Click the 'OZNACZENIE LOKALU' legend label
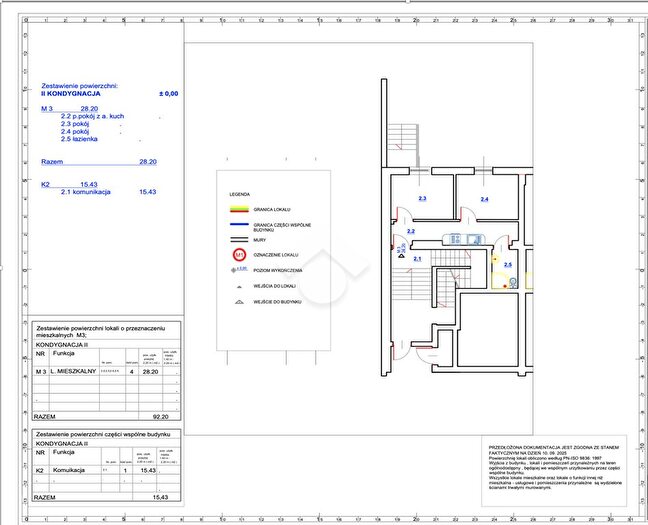The image size is (648, 525). click(276, 255)
